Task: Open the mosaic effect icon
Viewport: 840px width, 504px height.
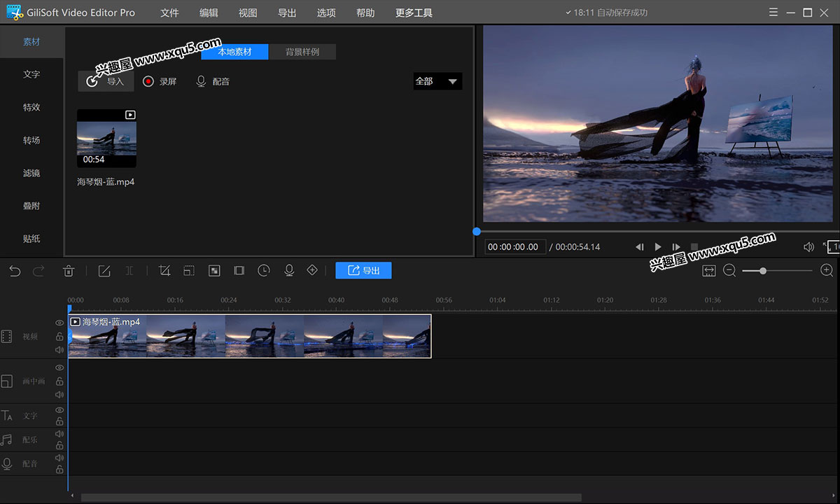Action: [x=214, y=271]
